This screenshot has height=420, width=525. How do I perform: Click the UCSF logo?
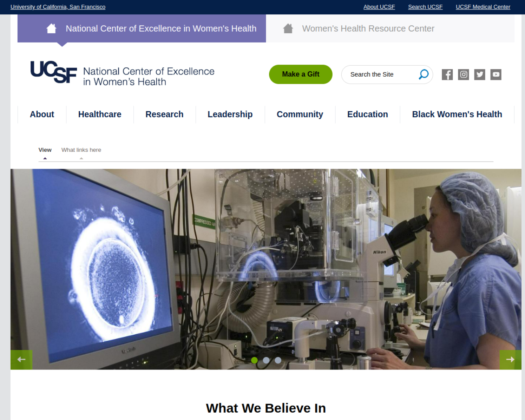click(54, 72)
